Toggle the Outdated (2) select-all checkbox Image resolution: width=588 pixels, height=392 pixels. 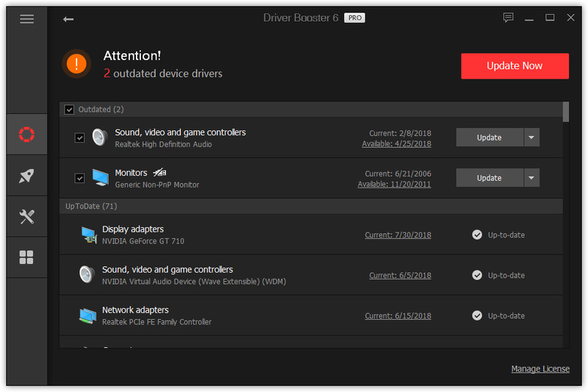[x=69, y=110]
